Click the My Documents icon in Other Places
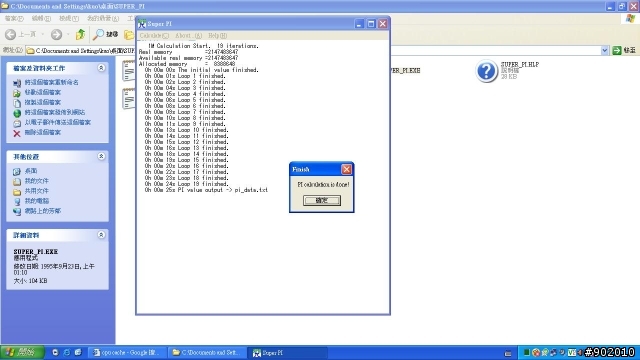 [17, 181]
